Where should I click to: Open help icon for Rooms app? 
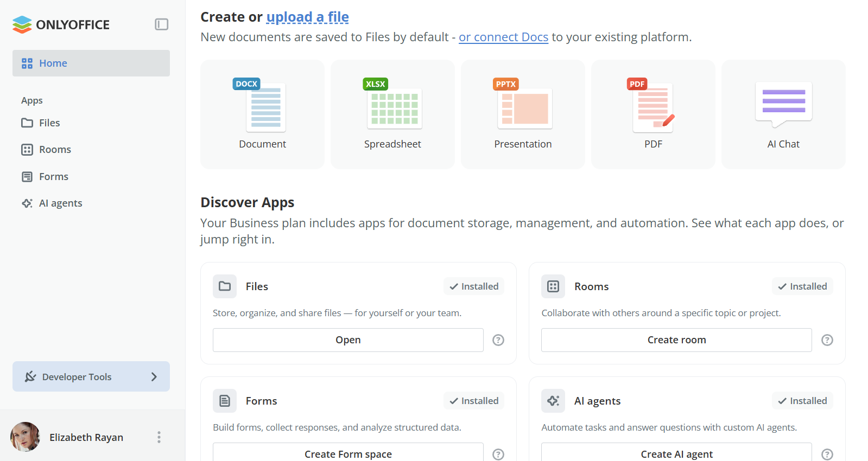click(827, 340)
